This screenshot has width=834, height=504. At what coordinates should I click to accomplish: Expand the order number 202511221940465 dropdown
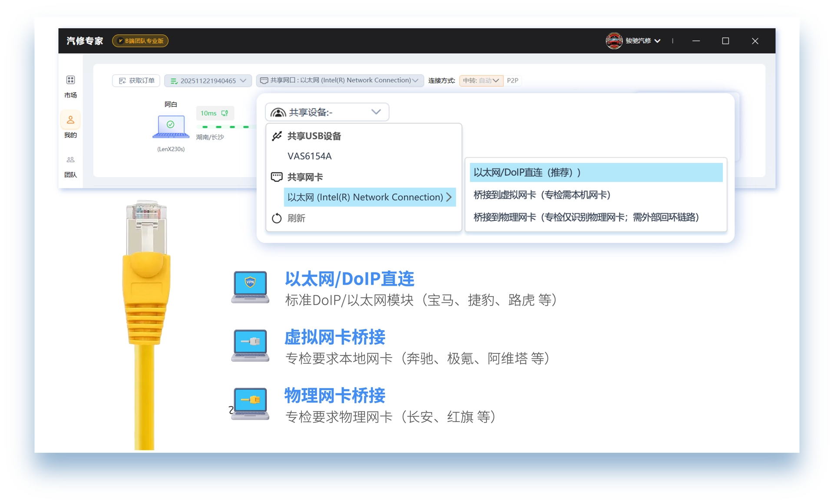[208, 81]
